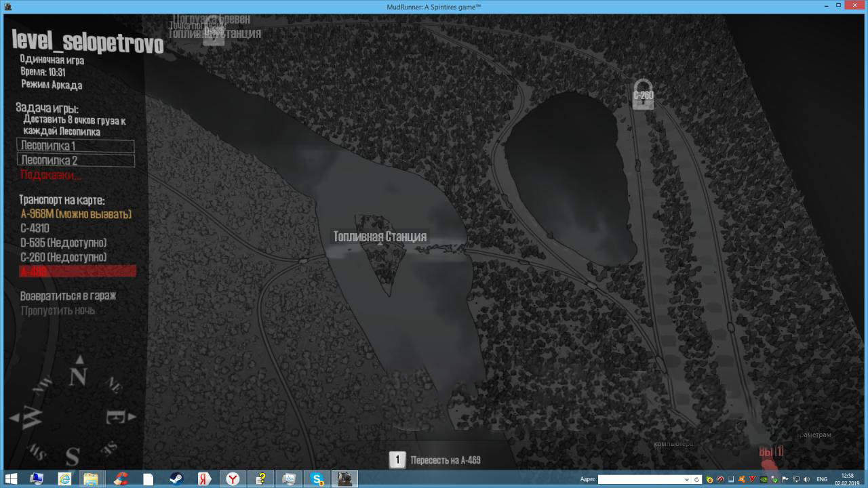
Task: Open CCleaner from the taskbar
Action: 120,479
